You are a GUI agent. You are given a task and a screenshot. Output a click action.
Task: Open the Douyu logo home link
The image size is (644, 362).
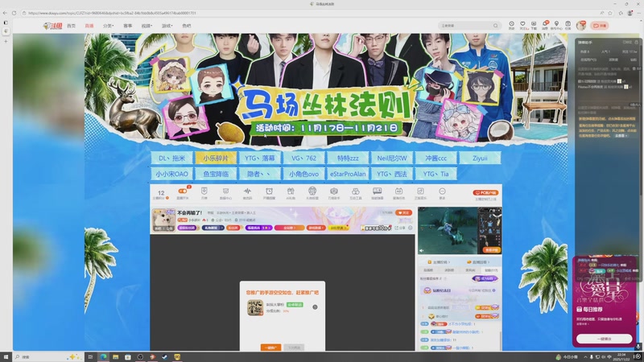(52, 26)
